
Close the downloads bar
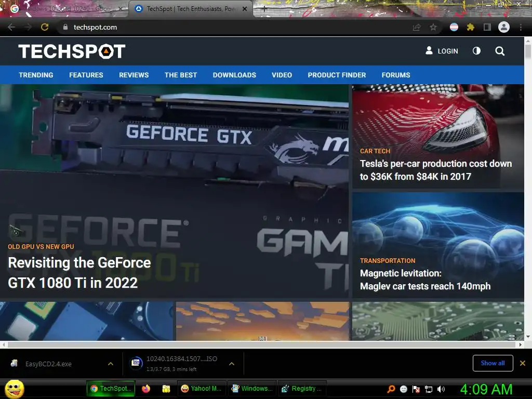pos(523,363)
